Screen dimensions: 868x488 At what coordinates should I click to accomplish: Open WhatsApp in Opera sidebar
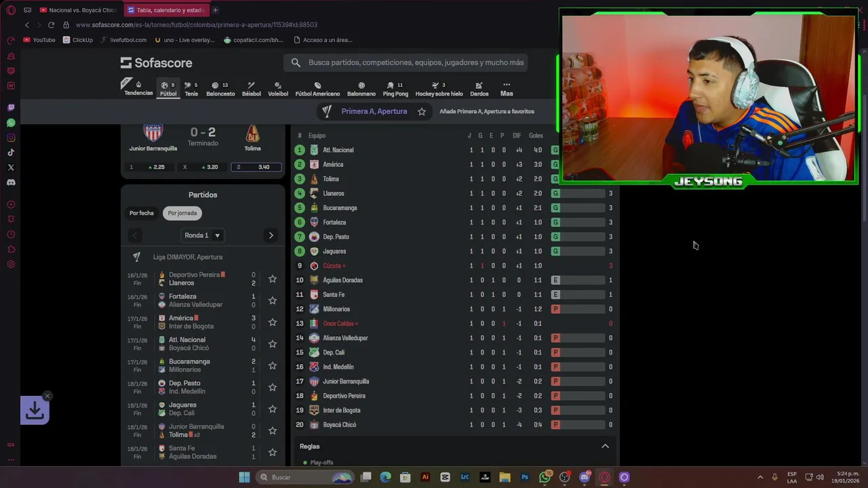tap(11, 123)
